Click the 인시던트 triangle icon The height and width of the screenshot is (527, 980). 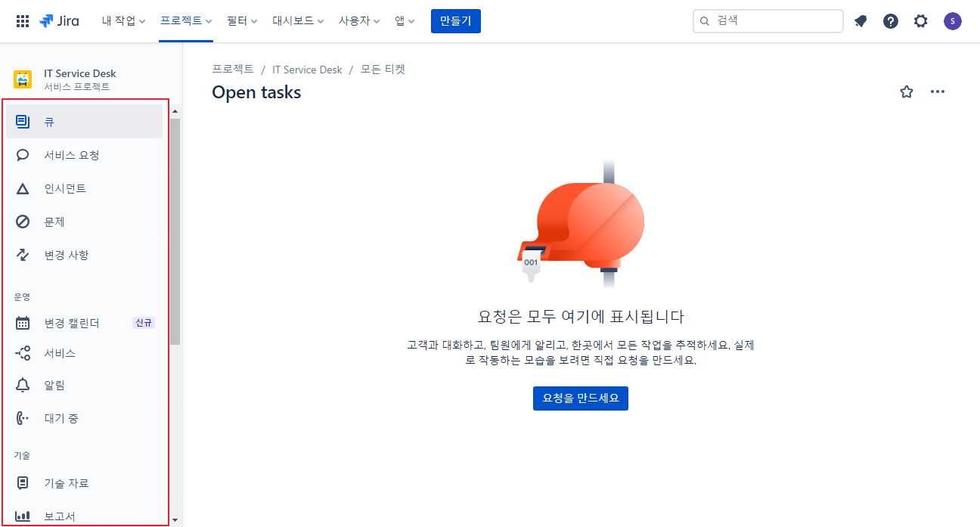click(x=23, y=188)
